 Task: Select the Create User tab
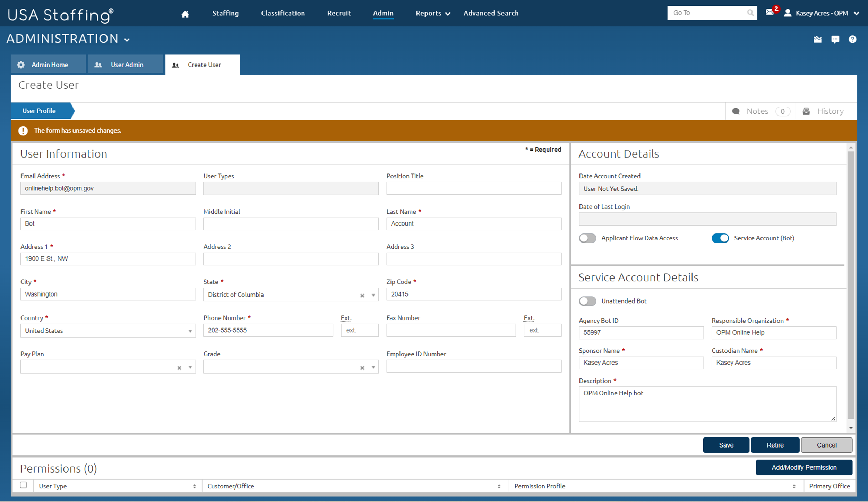203,65
